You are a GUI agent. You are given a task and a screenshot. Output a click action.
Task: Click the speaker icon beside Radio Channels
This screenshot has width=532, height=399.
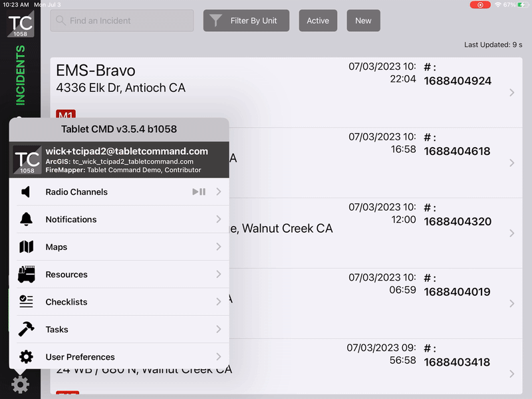pos(26,192)
